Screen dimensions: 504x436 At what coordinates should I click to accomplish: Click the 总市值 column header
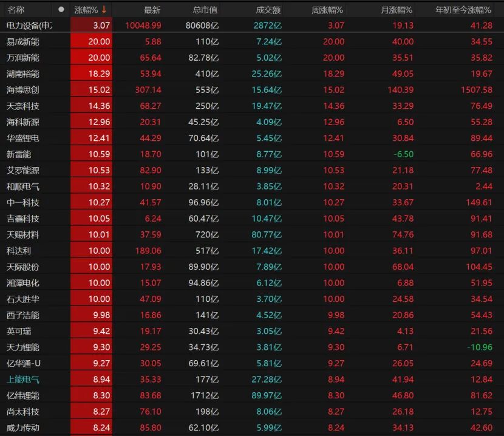pyautogui.click(x=205, y=10)
